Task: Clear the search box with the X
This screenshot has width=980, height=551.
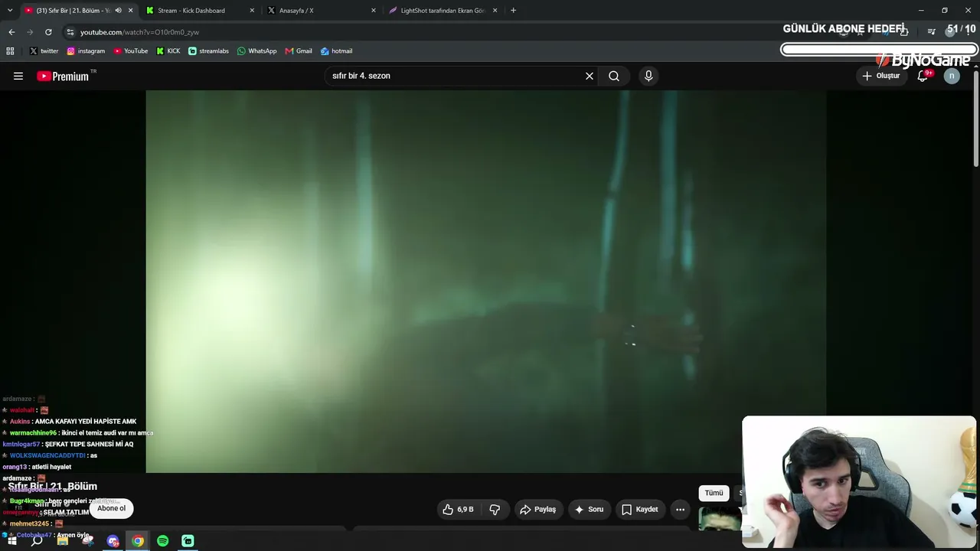Action: (x=590, y=76)
